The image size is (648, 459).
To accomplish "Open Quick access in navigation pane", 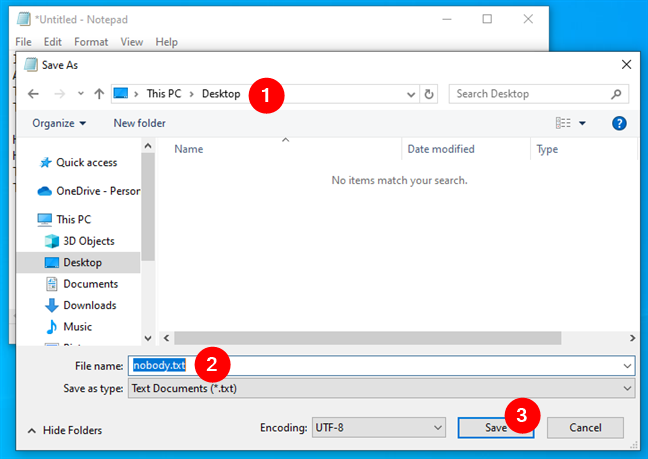I will [x=87, y=163].
